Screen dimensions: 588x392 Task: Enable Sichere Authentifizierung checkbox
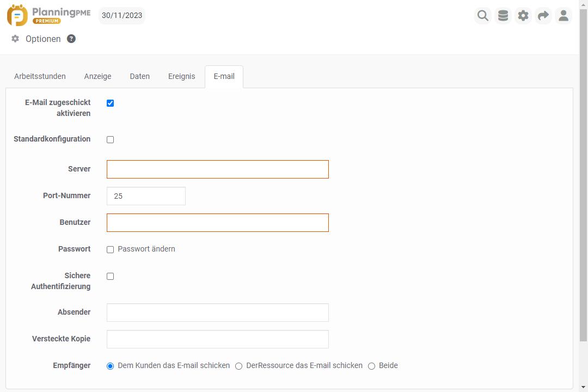(111, 276)
